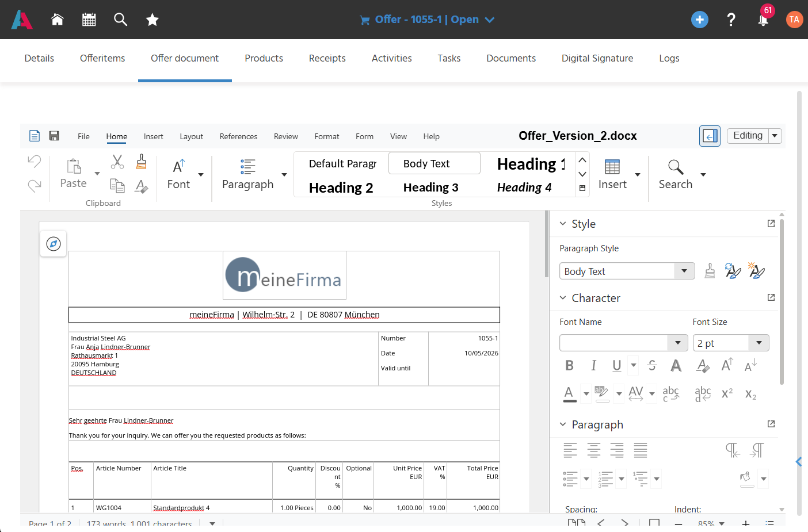Apply the Heading 2 style
This screenshot has width=808, height=532.
click(x=341, y=187)
